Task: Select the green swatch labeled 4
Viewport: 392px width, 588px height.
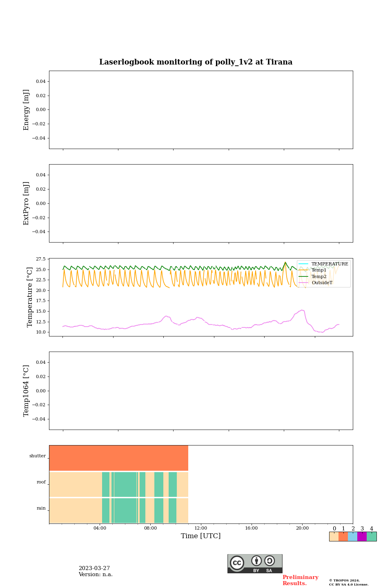Action: (372, 537)
